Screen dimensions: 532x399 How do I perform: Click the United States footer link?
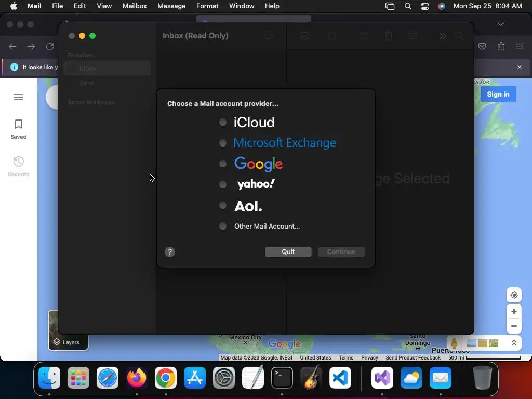click(x=315, y=357)
